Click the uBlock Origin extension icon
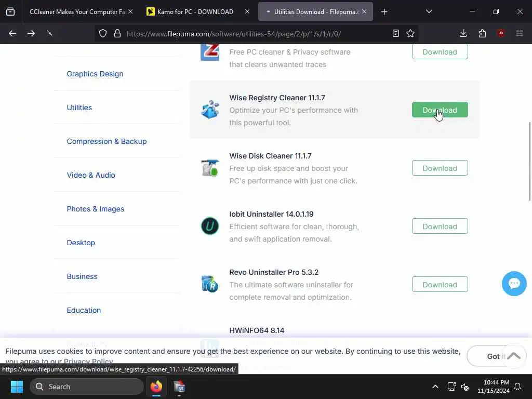 point(501,33)
